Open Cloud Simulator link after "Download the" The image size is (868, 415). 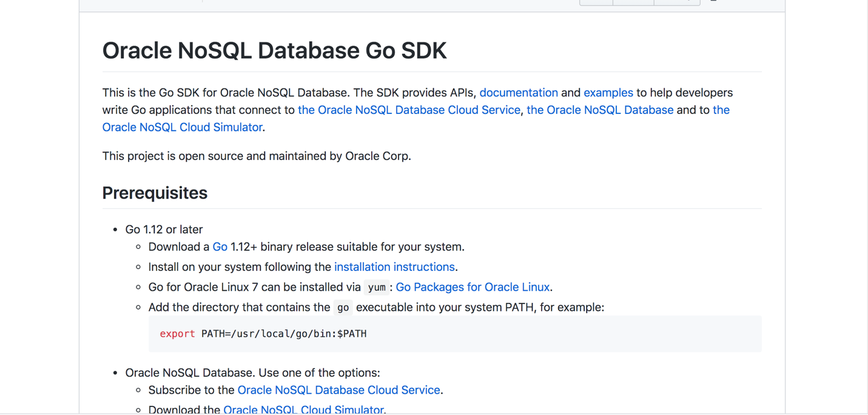[x=303, y=410]
